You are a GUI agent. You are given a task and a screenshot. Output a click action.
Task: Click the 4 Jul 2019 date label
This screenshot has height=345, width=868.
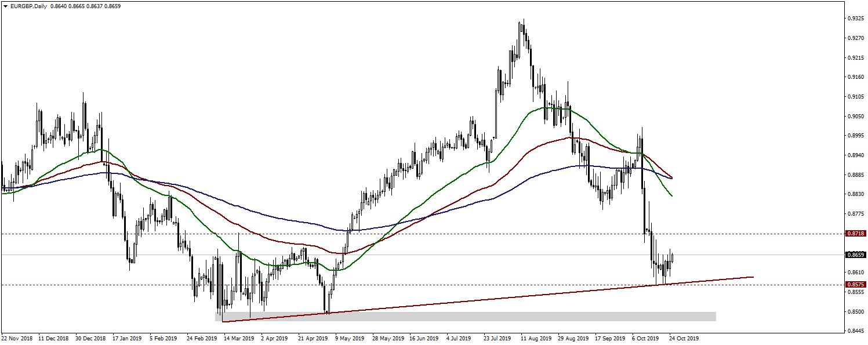click(x=459, y=338)
